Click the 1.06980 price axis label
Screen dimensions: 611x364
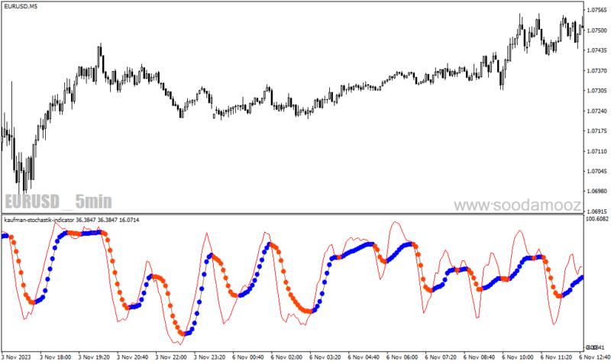click(x=597, y=191)
